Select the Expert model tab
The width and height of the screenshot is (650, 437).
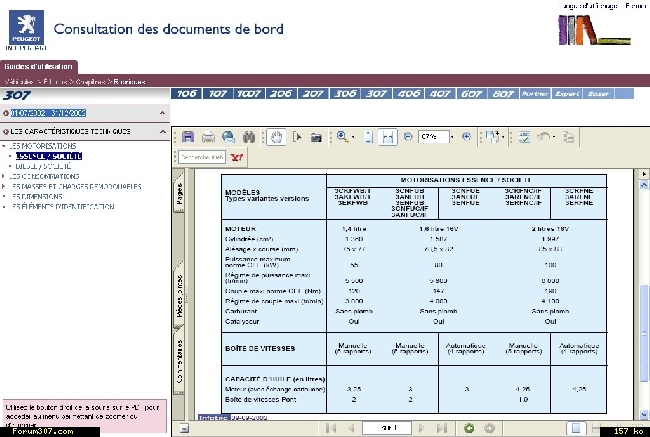[x=567, y=94]
